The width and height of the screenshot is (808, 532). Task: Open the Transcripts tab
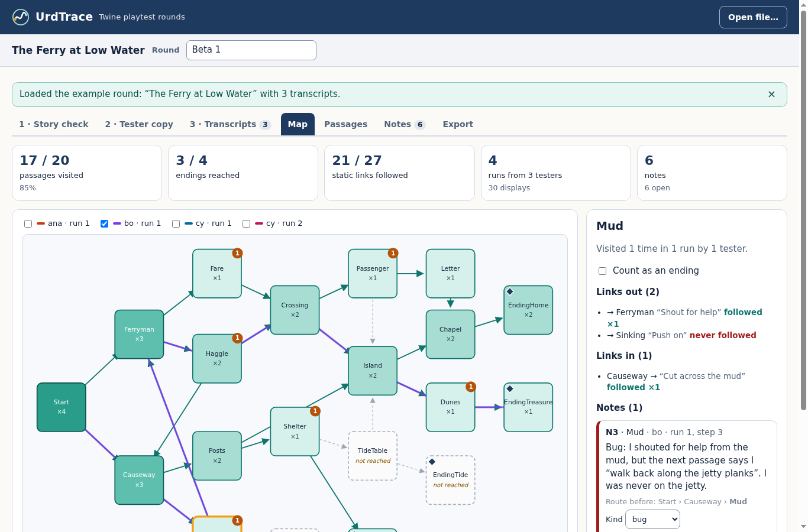[230, 124]
